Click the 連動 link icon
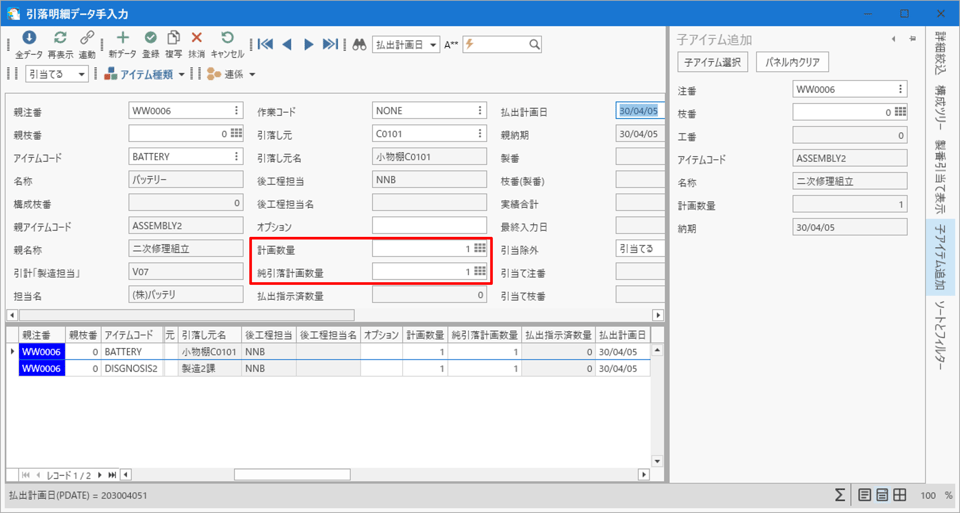Viewport: 960px width, 513px height. point(87,39)
